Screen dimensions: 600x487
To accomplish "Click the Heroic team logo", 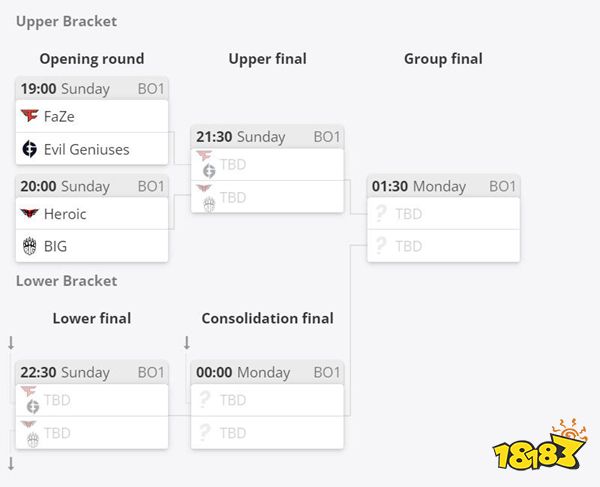I will pyautogui.click(x=29, y=213).
